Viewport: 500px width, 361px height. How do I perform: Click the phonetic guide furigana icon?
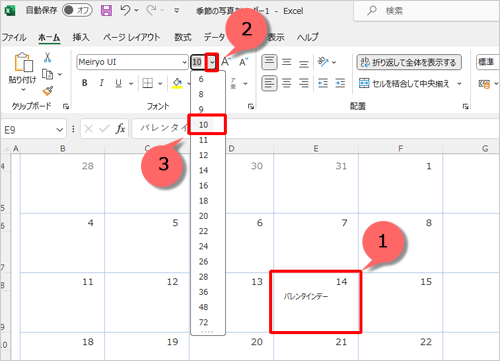pos(233,83)
